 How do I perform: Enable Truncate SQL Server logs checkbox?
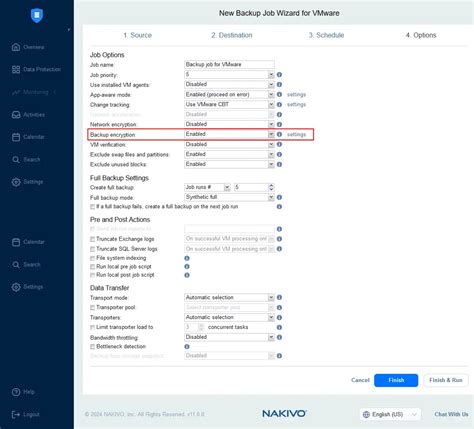[x=92, y=249]
